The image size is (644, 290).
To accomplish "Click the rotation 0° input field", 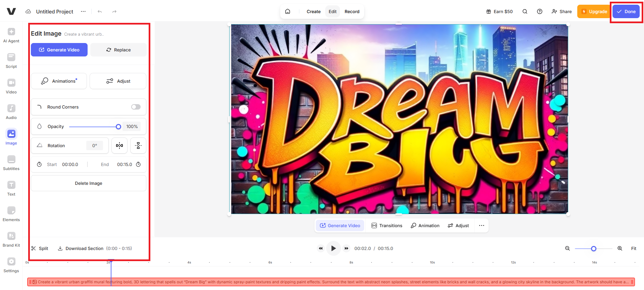I will 95,146.
